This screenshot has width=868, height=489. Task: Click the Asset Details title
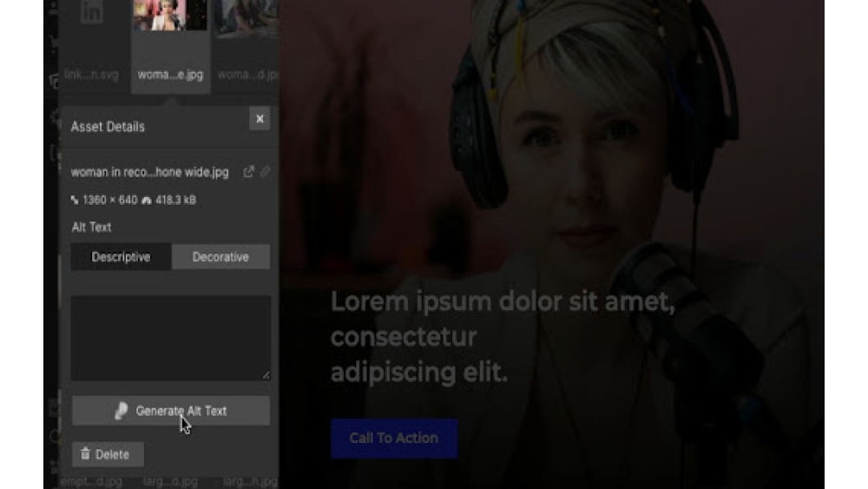coord(108,127)
